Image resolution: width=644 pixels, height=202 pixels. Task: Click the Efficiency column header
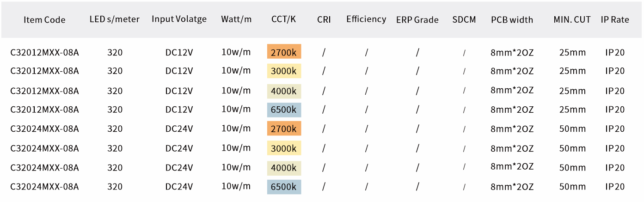366,19
